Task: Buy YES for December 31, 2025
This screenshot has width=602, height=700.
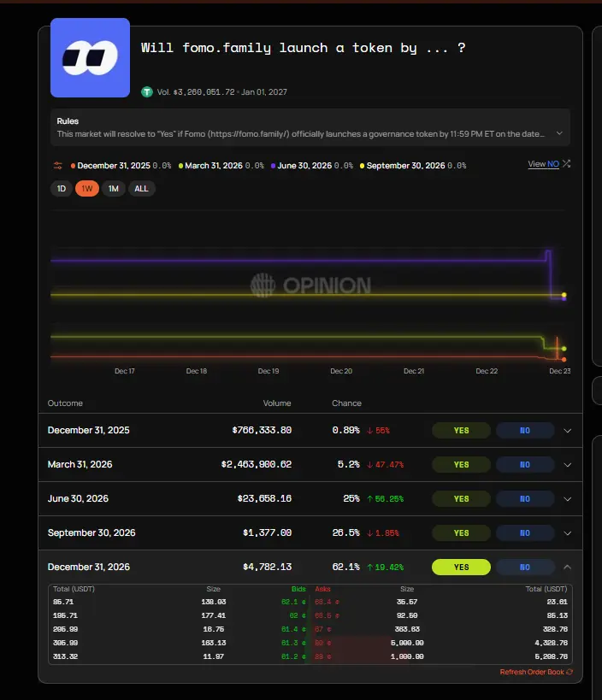Action: [x=461, y=431]
